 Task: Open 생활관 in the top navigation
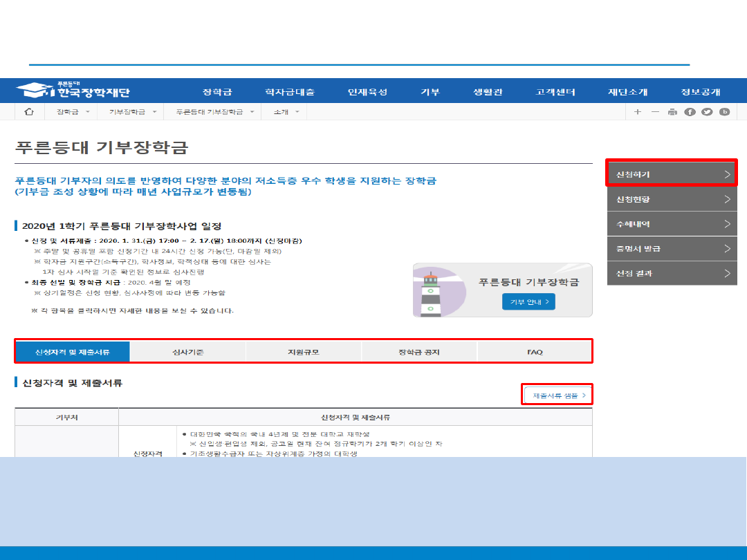coord(488,91)
